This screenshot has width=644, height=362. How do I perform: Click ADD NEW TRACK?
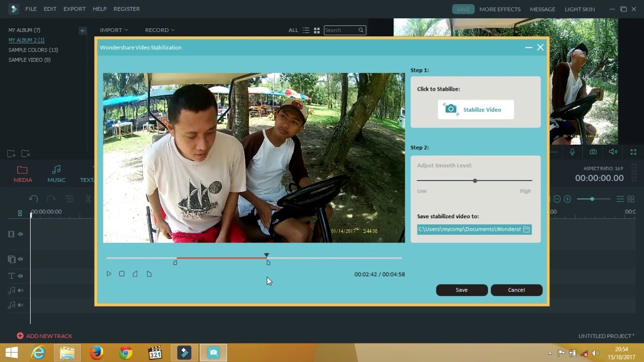coord(44,336)
